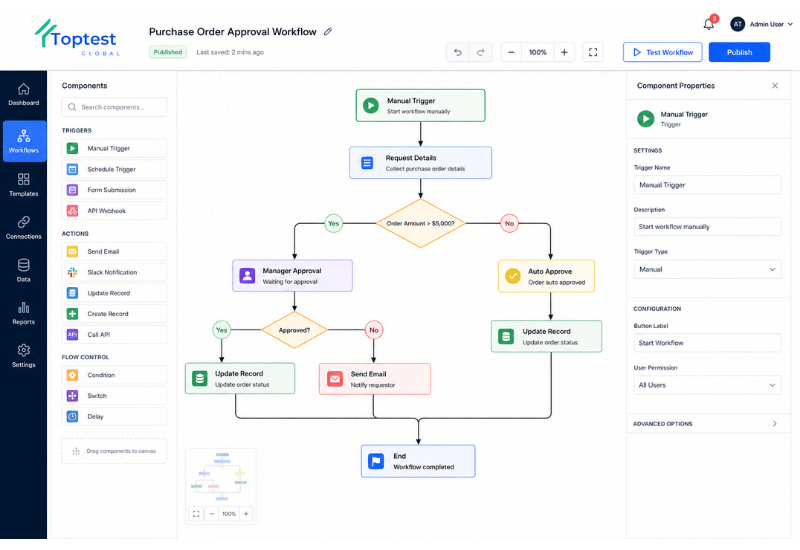Pick the Manual Trigger component in the list

coord(114,148)
